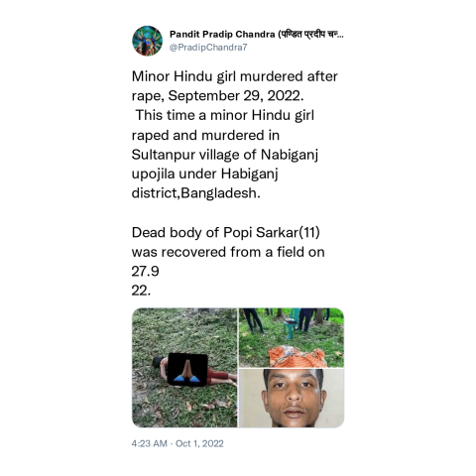The image size is (476, 476).
Task: Click the 'Minor Hindu girl murdered after' line
Action: [x=235, y=76]
